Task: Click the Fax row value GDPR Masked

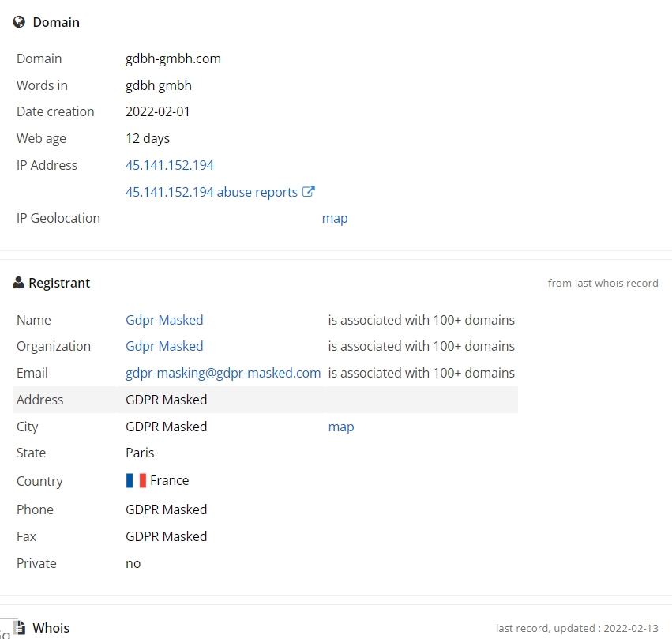Action: click(x=167, y=536)
